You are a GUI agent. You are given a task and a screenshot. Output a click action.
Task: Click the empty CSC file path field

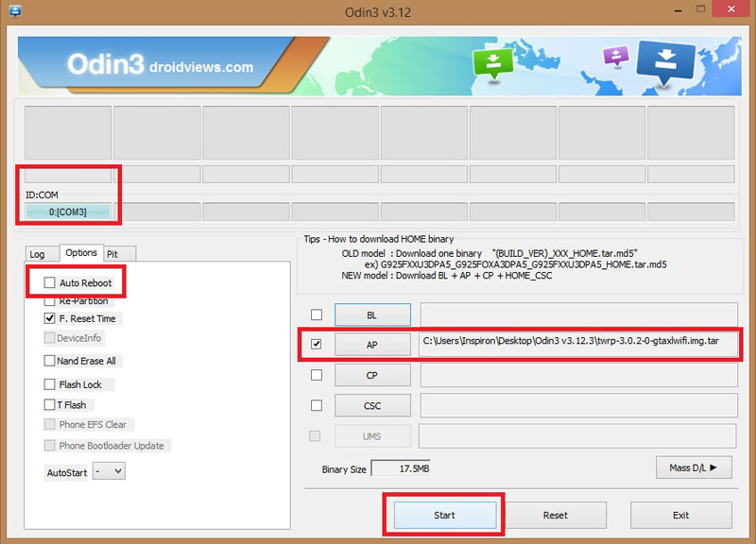pyautogui.click(x=578, y=405)
